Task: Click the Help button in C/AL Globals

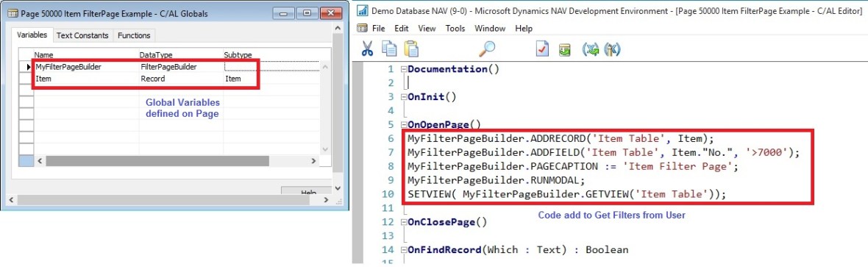Action: point(306,191)
